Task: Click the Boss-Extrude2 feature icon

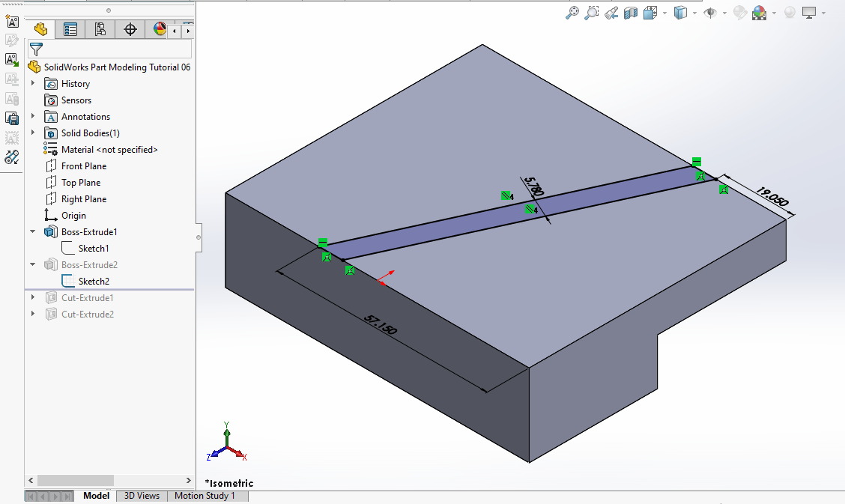Action: (51, 265)
